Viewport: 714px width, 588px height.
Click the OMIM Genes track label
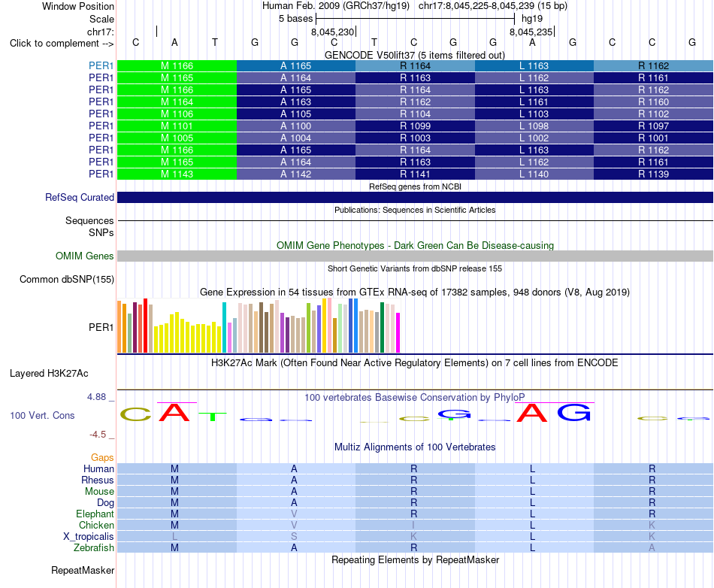coord(84,256)
